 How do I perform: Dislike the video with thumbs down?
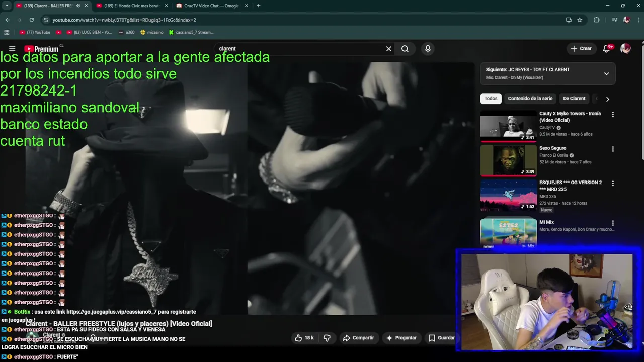point(327,338)
